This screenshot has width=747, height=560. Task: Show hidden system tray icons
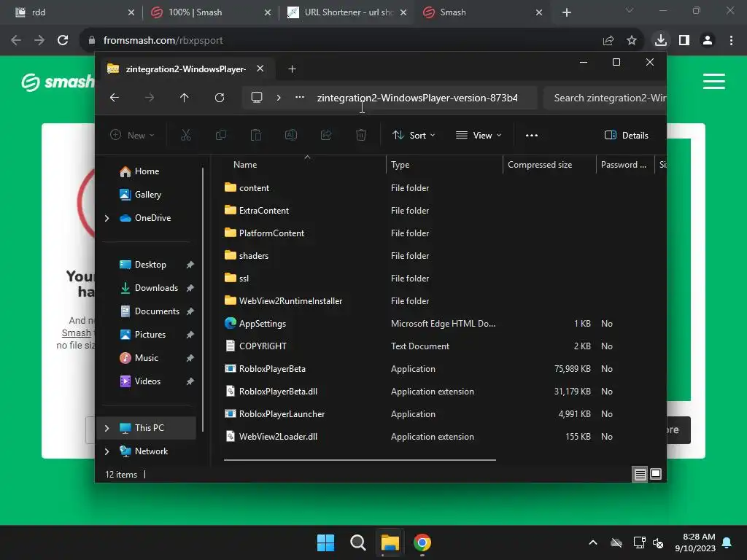pyautogui.click(x=593, y=542)
